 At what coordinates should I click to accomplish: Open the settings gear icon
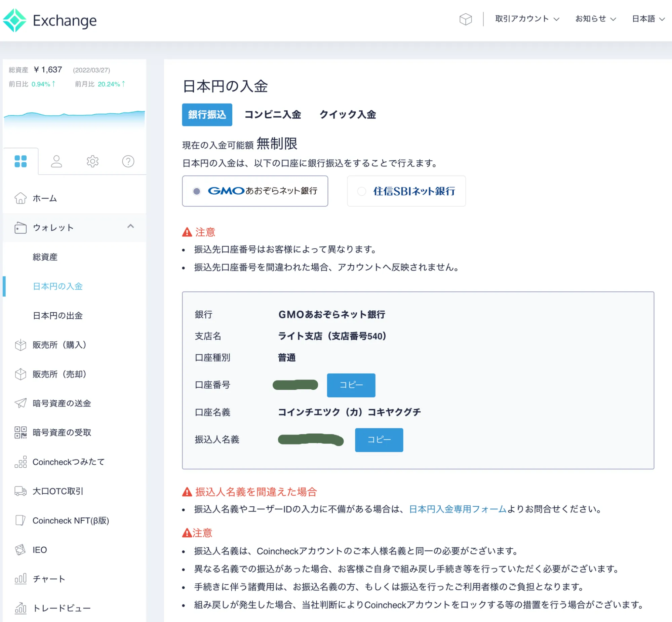92,161
